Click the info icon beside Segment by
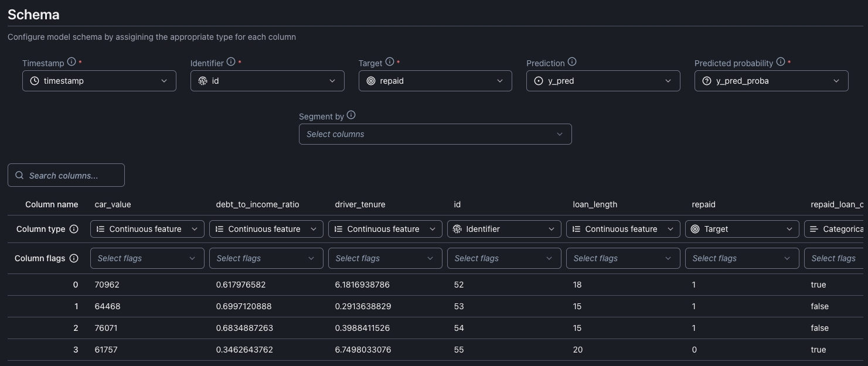The image size is (868, 366). [351, 115]
